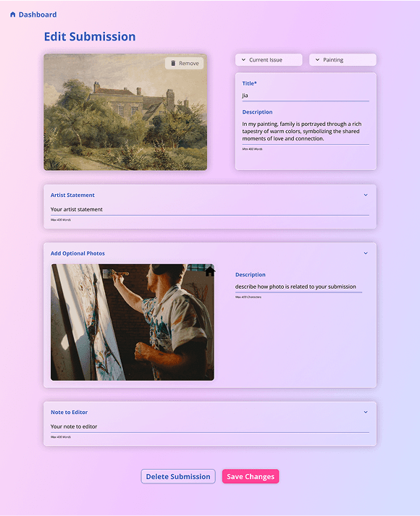Select the painter optional photo thumbnail

pyautogui.click(x=133, y=323)
